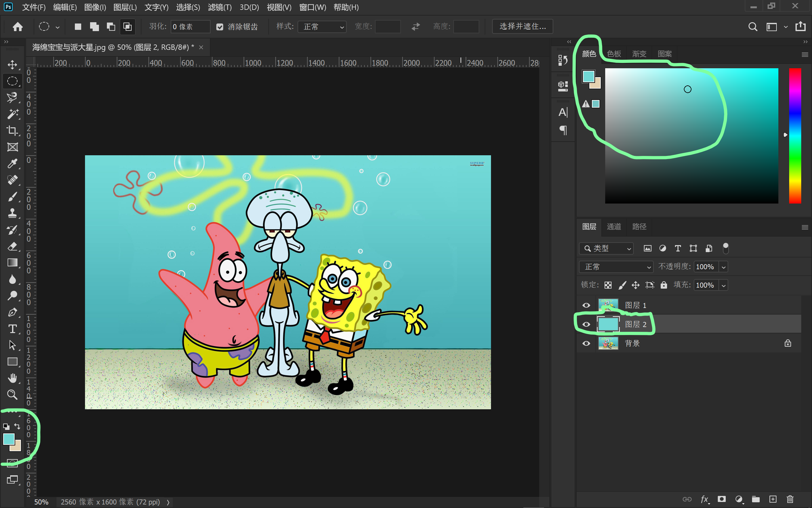Select the Dodge tool
This screenshot has width=812, height=508.
[x=12, y=296]
